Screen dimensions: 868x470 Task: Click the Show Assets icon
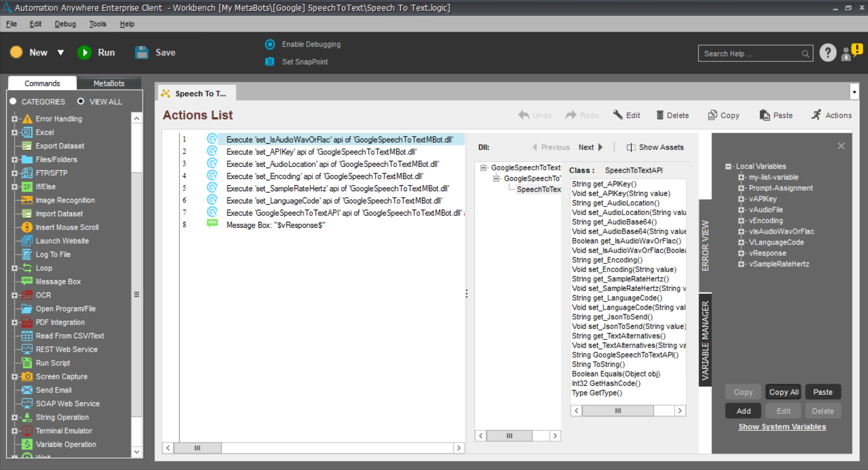tap(631, 147)
